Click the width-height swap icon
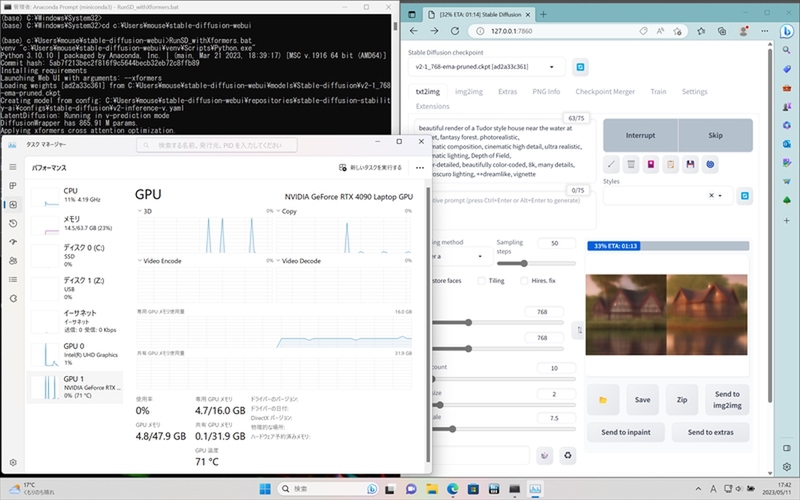The image size is (800, 500). [x=580, y=330]
